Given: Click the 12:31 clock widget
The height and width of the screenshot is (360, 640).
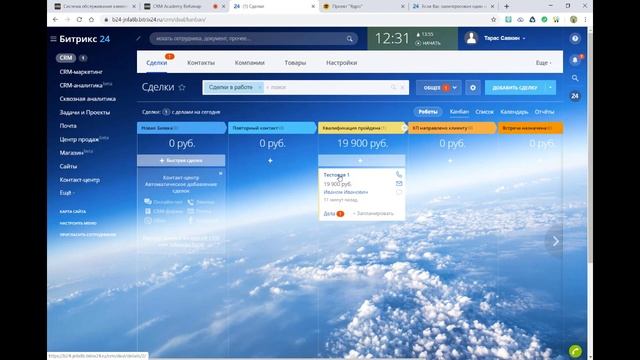Looking at the screenshot, I should click(x=391, y=38).
